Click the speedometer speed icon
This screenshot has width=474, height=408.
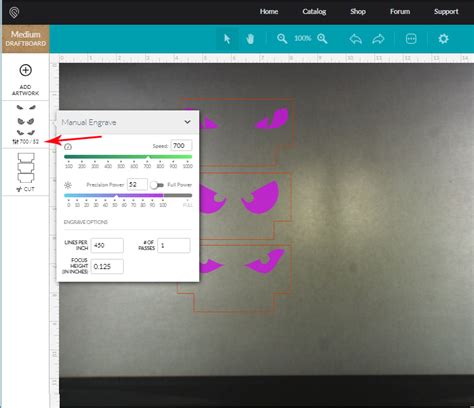68,146
